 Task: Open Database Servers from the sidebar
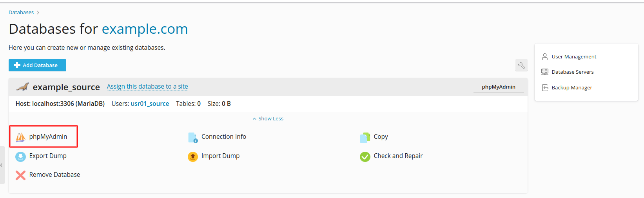tap(572, 72)
